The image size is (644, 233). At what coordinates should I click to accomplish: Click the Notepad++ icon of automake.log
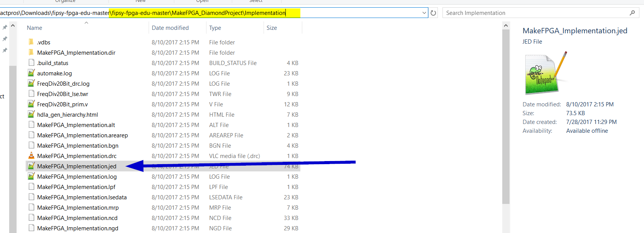click(31, 73)
